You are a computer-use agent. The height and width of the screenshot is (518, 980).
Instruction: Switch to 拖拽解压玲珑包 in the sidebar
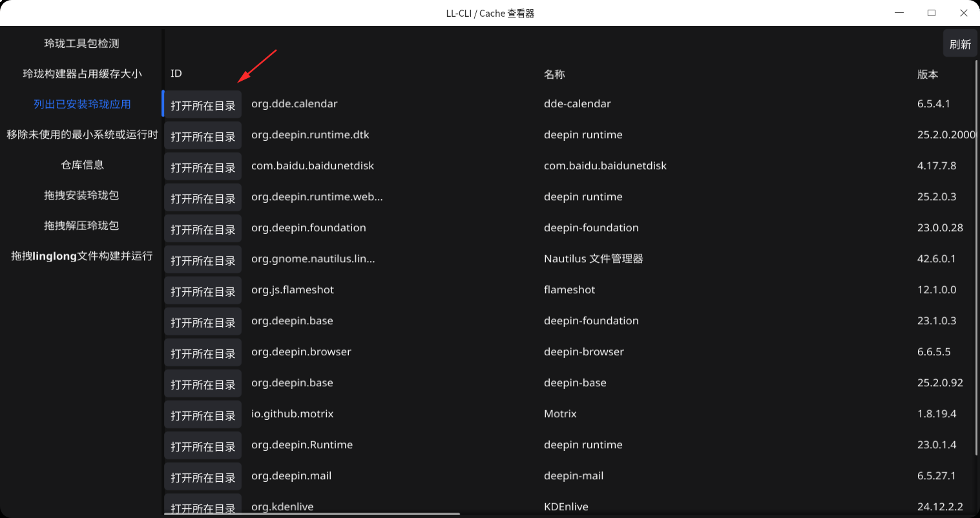(x=81, y=225)
